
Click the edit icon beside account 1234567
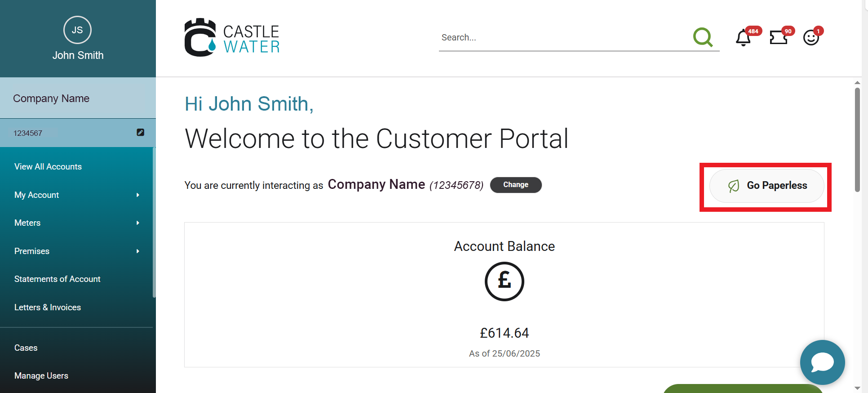(x=141, y=132)
